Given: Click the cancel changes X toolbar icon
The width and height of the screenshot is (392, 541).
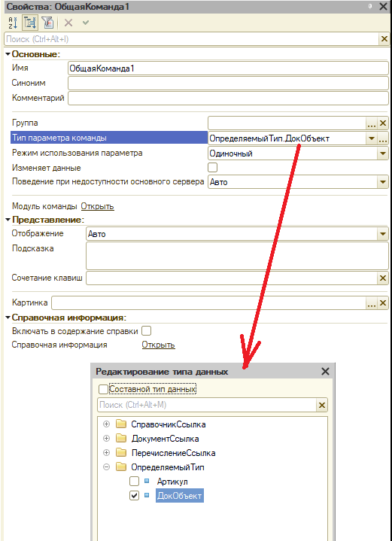Looking at the screenshot, I should tap(68, 23).
